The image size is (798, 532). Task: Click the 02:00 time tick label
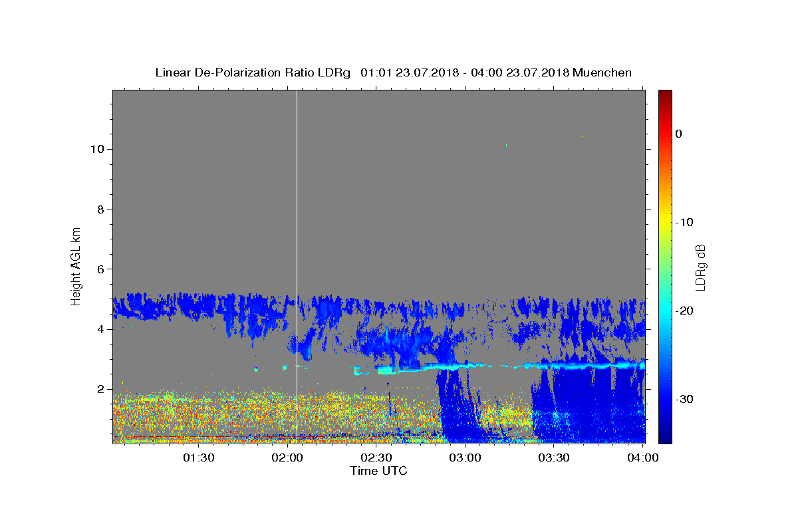point(288,458)
